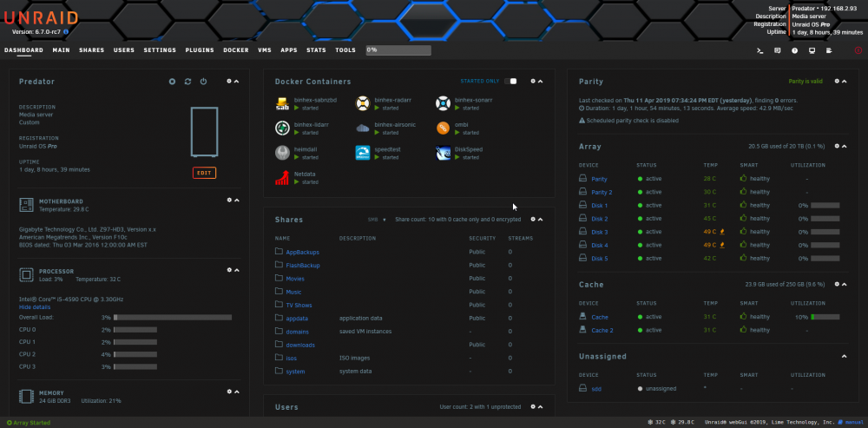Open the Shares menu tab
Image resolution: width=868 pixels, height=428 pixels.
[91, 49]
